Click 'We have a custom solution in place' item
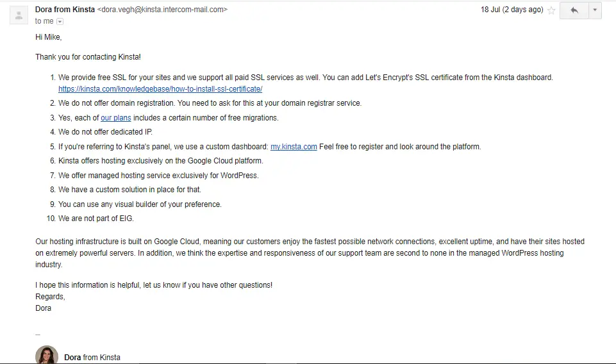The image size is (616, 364). tap(129, 190)
